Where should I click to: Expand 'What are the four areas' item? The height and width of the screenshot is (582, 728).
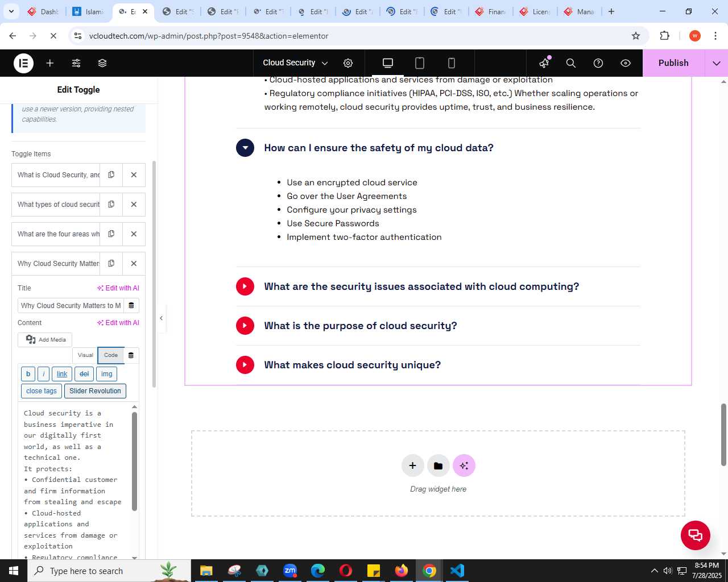[x=56, y=234]
